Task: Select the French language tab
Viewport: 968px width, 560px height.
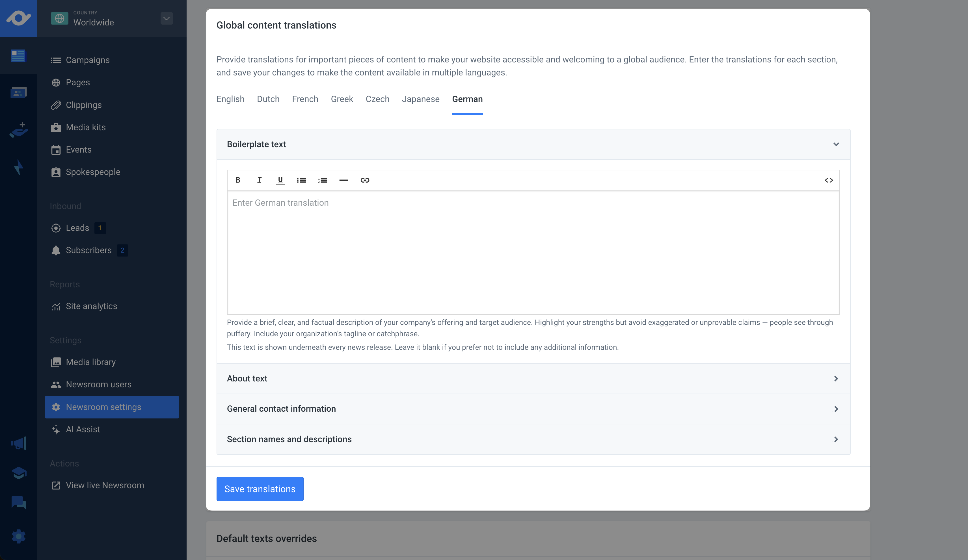Action: (305, 99)
